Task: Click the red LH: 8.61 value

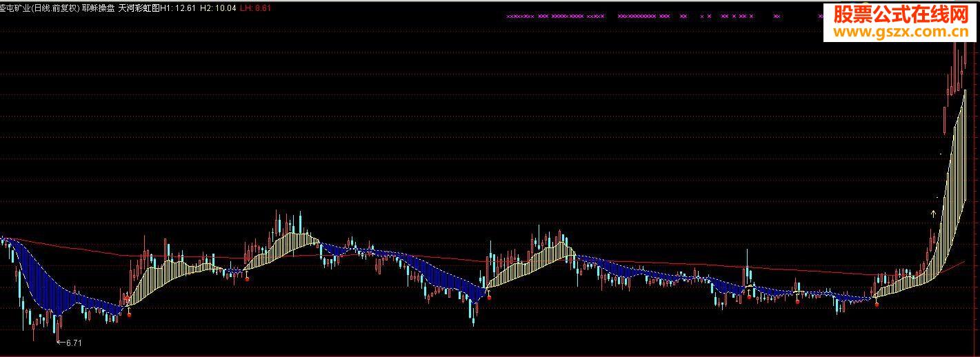Action: pos(256,8)
